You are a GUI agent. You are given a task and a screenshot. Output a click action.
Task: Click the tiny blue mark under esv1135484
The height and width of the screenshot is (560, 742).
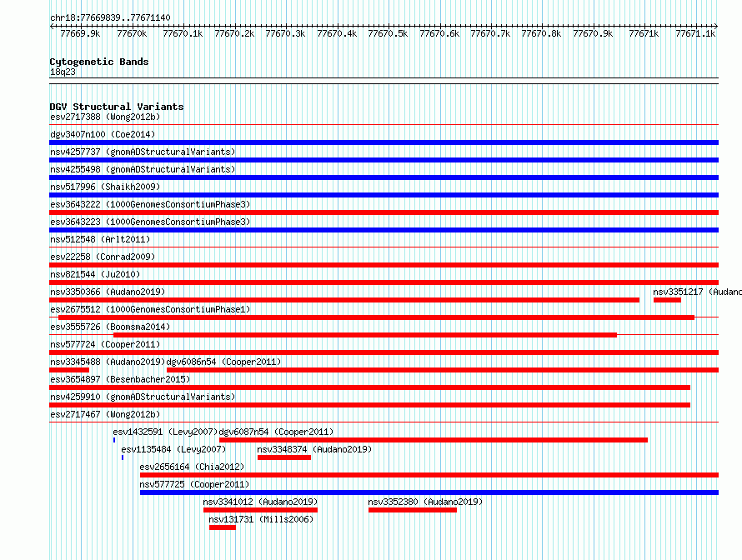coord(123,457)
